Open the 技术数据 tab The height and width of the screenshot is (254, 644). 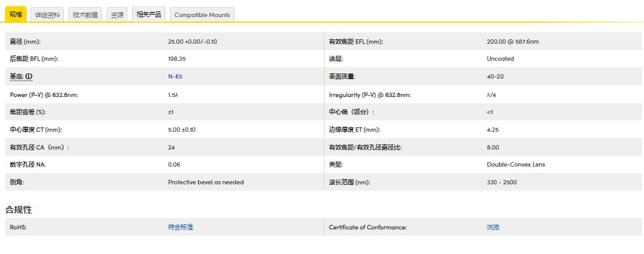point(85,15)
